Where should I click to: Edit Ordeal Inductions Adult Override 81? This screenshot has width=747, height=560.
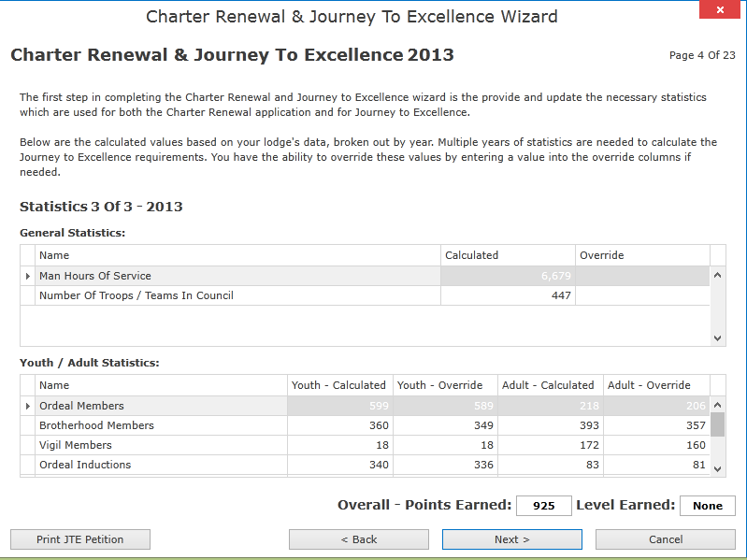[x=656, y=465]
